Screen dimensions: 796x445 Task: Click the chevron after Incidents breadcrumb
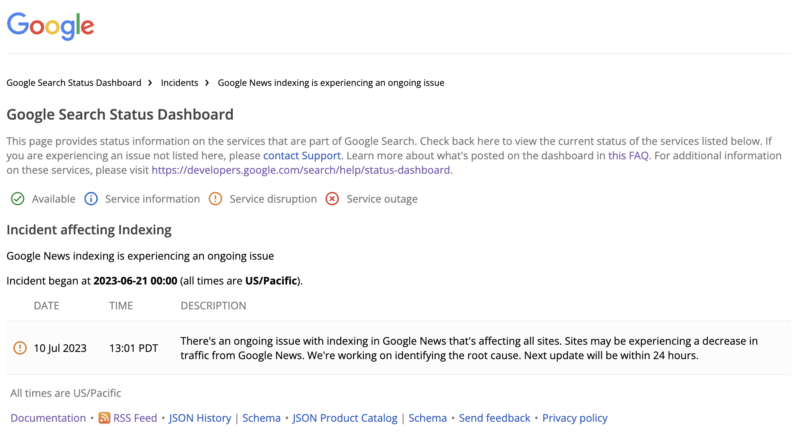207,83
